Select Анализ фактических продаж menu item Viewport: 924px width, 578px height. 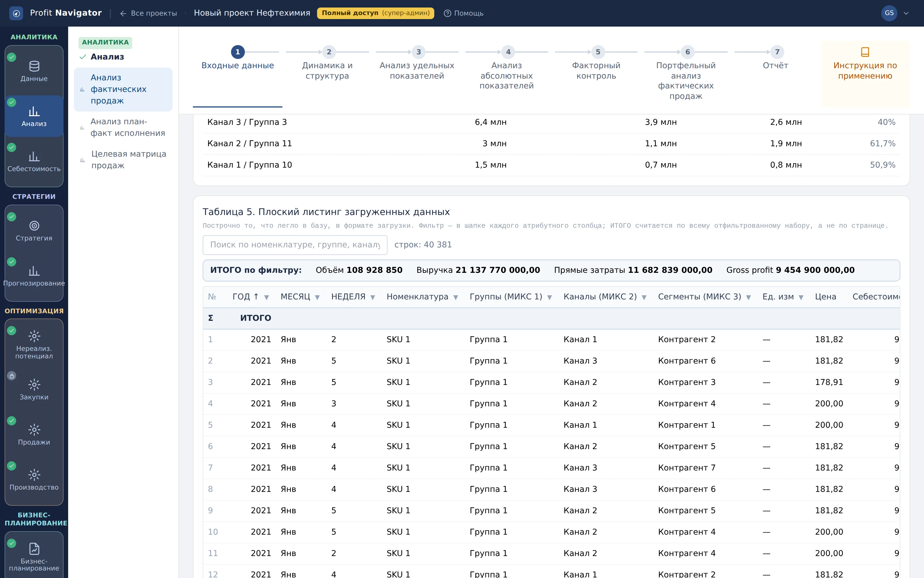[x=123, y=90]
